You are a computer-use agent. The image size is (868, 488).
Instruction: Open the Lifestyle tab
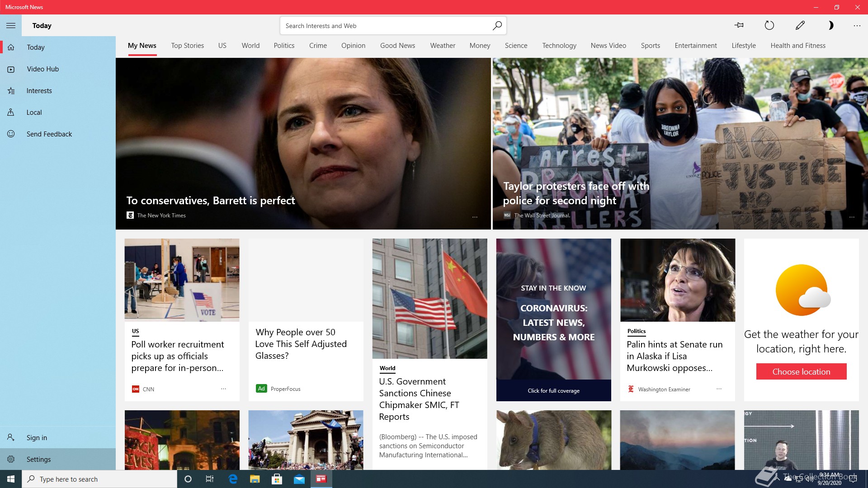click(743, 46)
